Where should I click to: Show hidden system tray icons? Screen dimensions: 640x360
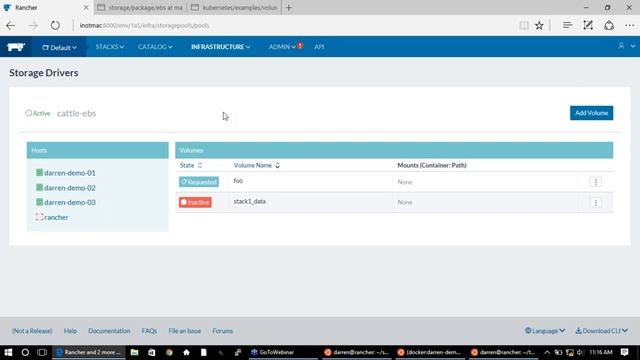(547, 352)
